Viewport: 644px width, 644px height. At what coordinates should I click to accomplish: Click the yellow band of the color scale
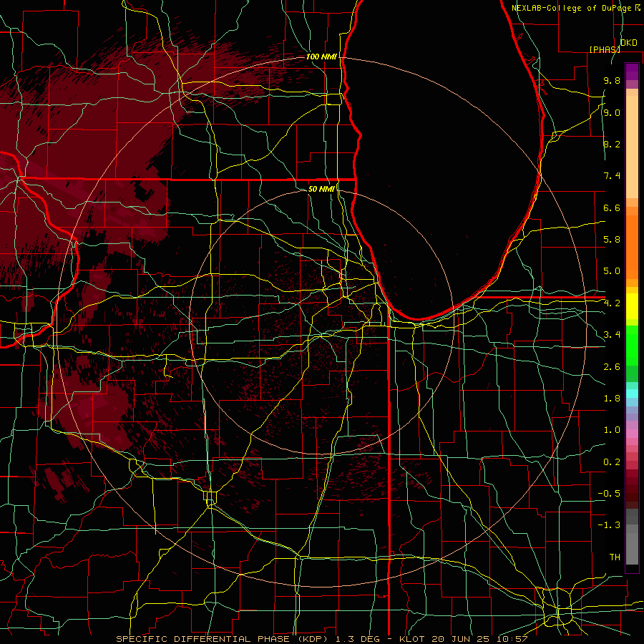click(x=632, y=306)
